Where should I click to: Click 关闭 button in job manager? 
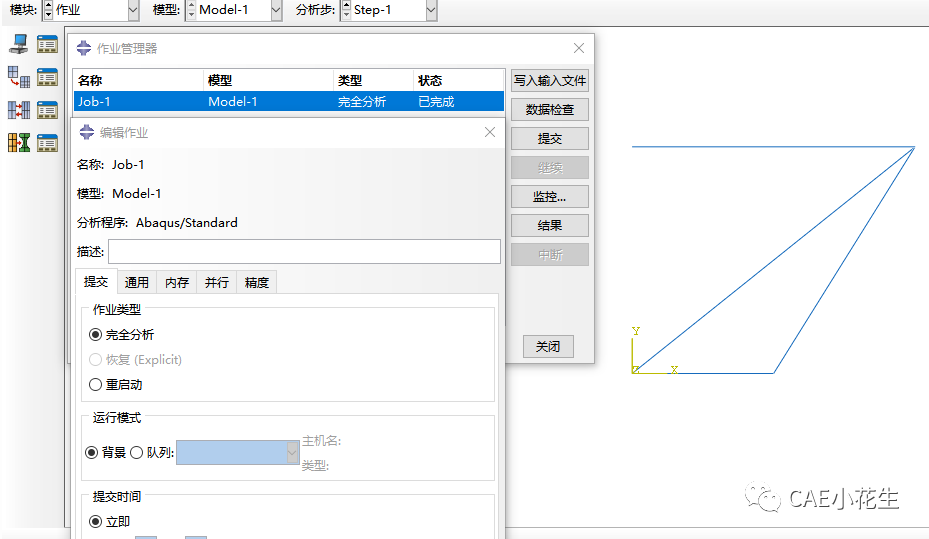[x=548, y=346]
